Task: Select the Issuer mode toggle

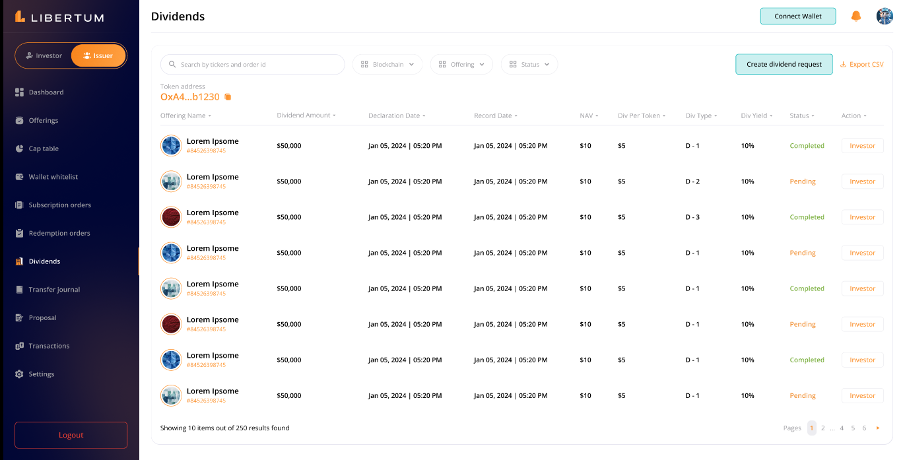Action: click(98, 56)
